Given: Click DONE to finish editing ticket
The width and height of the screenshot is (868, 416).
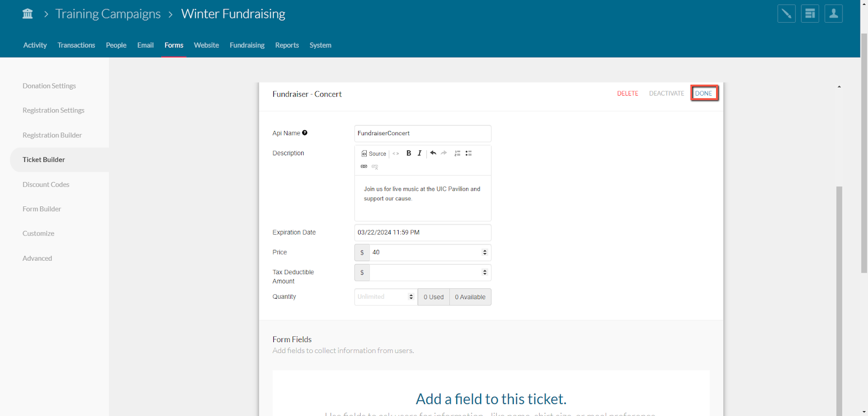Looking at the screenshot, I should (704, 93).
